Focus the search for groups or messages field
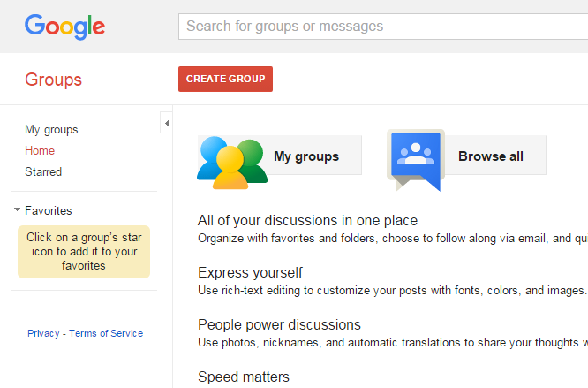The width and height of the screenshot is (588, 388). pos(380,27)
